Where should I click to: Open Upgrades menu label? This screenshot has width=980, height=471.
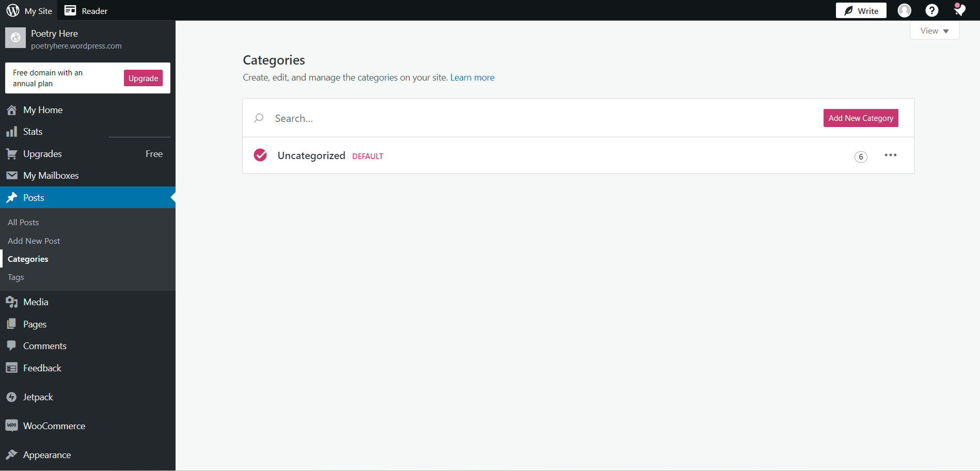(x=42, y=154)
